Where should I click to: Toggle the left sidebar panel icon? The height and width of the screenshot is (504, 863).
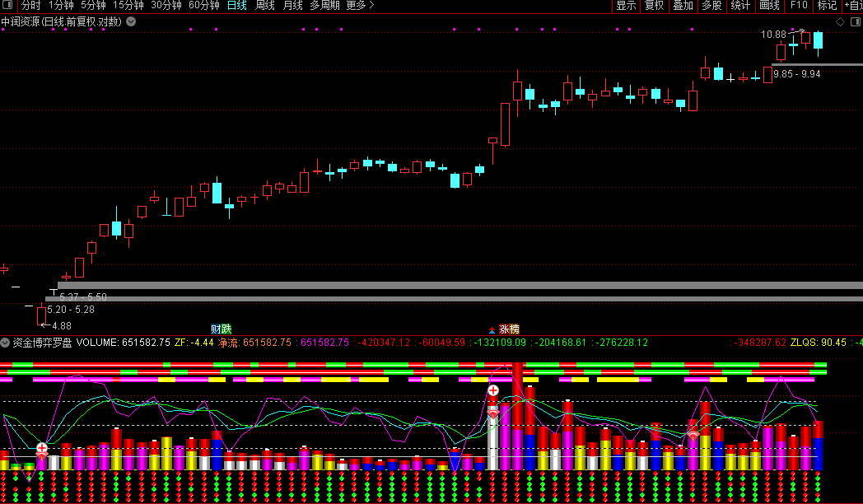click(x=7, y=5)
